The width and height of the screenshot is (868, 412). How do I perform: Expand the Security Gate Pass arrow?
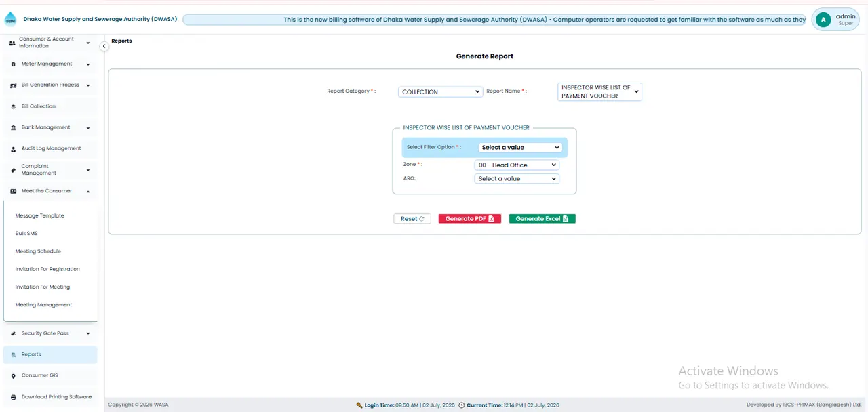(x=88, y=333)
